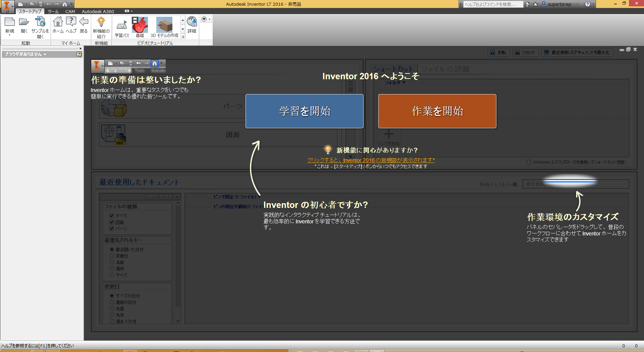Image resolution: width=644 pixels, height=352 pixels.
Task: Switch to the Autodesk A360 ribbon tab
Action: point(98,11)
